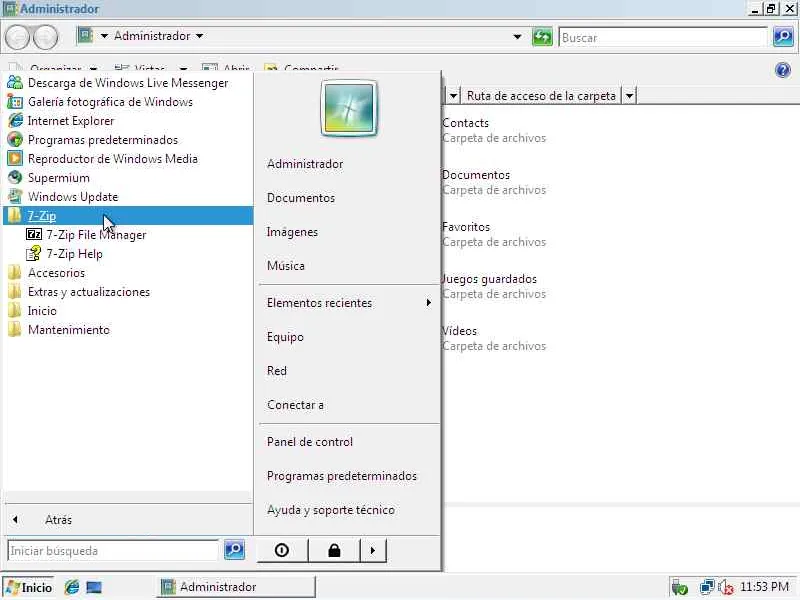
Task: Select the Administrador taskbar button
Action: 236,587
